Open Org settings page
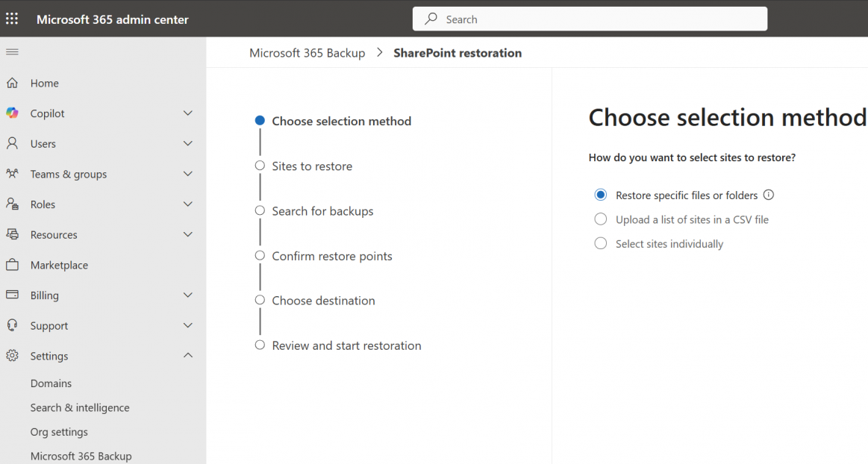 pyautogui.click(x=59, y=431)
